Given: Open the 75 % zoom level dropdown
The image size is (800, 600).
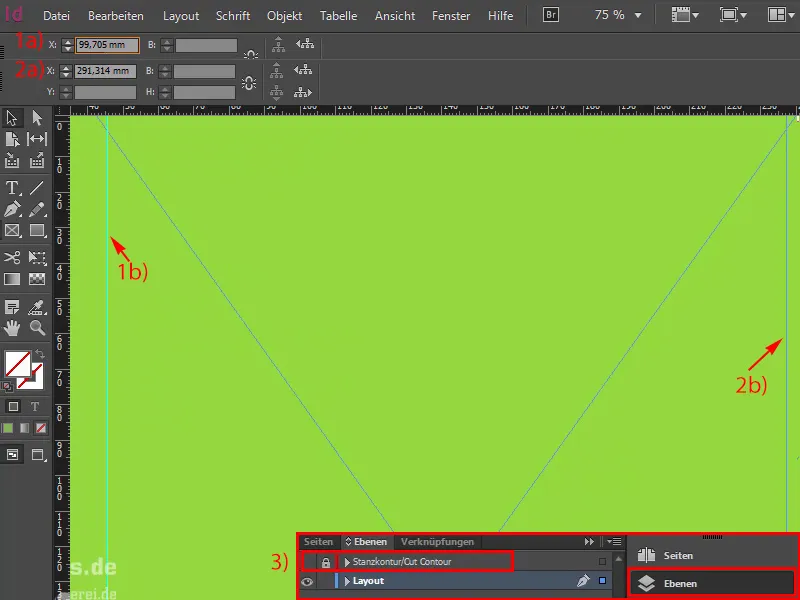Looking at the screenshot, I should click(638, 15).
